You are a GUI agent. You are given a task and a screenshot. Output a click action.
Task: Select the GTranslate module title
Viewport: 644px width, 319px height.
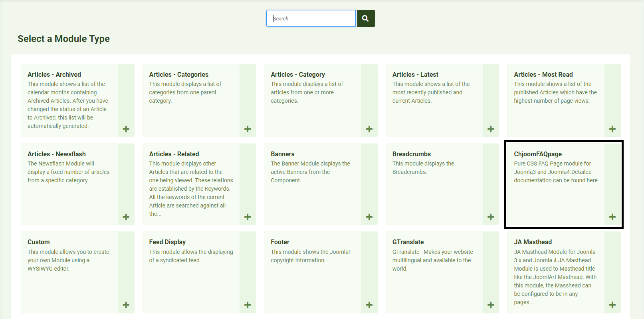pyautogui.click(x=408, y=242)
